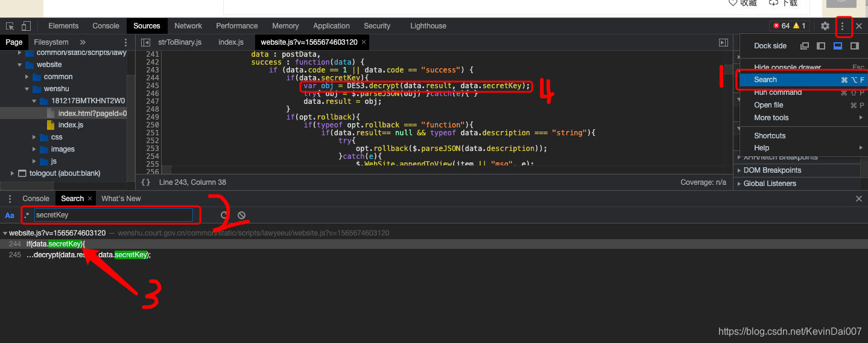Dock DevTools to the left
868x343 pixels.
click(x=821, y=46)
